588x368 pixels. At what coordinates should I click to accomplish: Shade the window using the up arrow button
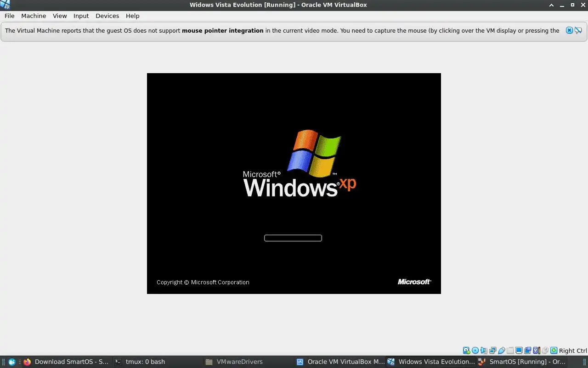552,5
